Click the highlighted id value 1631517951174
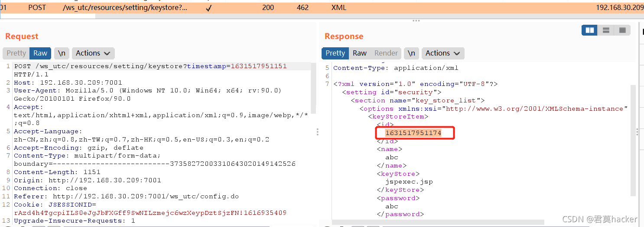 413,133
